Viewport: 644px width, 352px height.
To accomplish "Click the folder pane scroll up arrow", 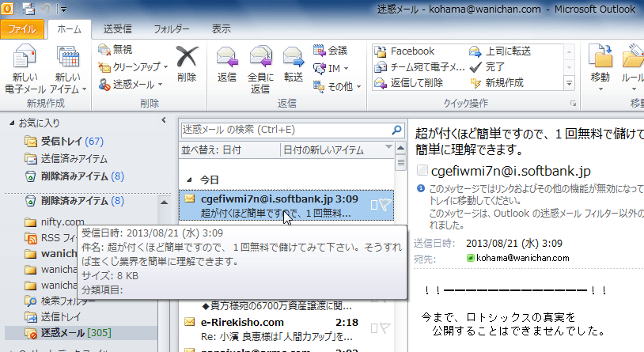I will pos(164,202).
